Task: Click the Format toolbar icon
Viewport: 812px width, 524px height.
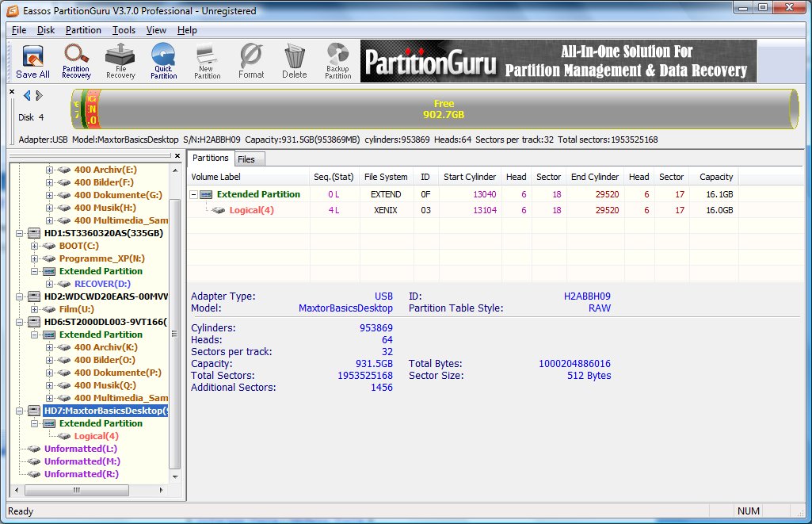Action: pos(251,61)
